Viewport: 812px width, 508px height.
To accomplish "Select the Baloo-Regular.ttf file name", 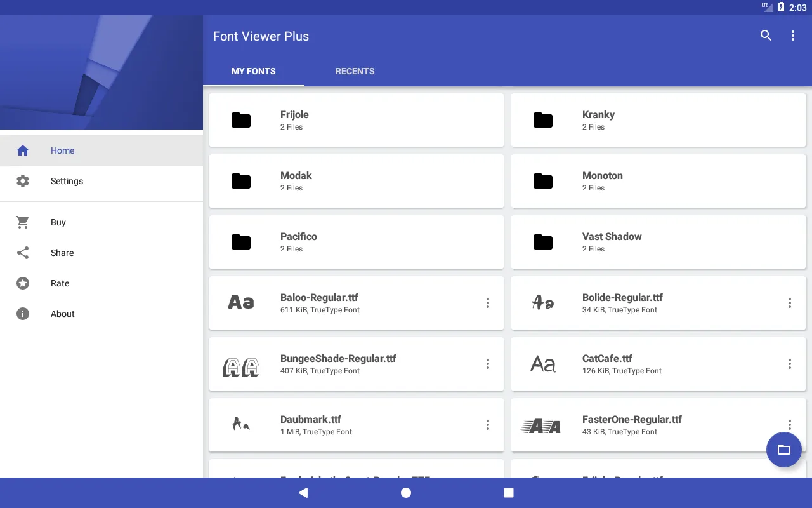I will coord(320,297).
